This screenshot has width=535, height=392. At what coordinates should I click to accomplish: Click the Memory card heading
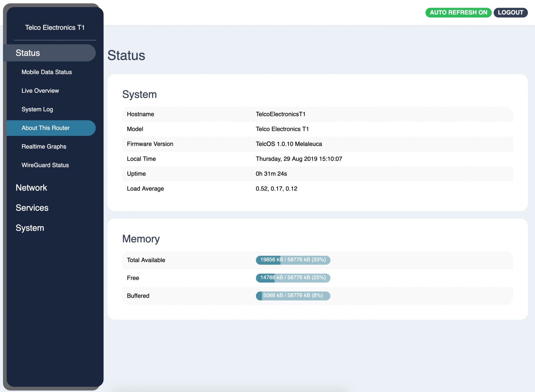click(x=141, y=239)
